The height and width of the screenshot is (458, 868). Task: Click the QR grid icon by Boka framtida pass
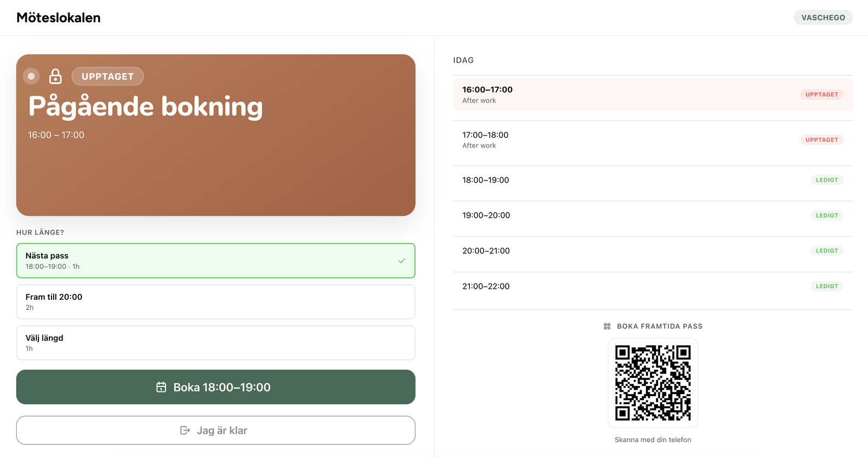click(x=607, y=326)
